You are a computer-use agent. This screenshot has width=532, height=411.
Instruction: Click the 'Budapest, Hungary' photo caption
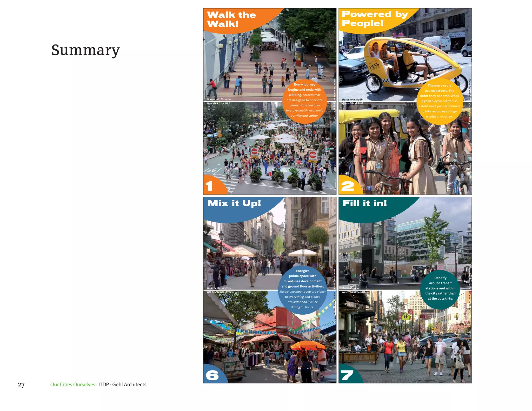click(x=219, y=288)
